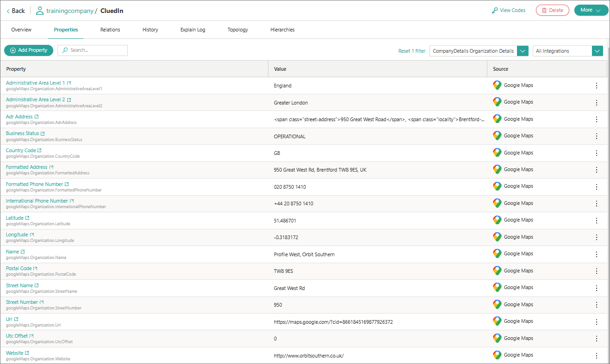The width and height of the screenshot is (610, 364).
Task: Click the value 'OPERATIONAL'
Action: tap(290, 136)
